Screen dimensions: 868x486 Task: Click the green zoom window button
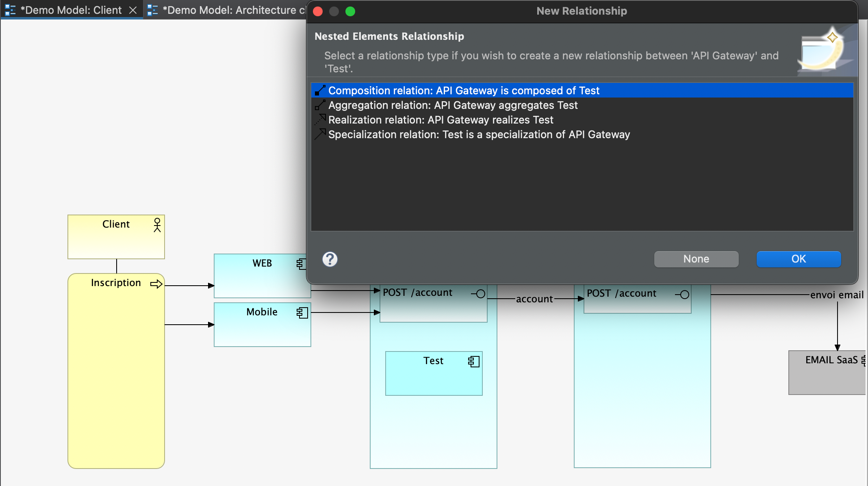point(350,11)
